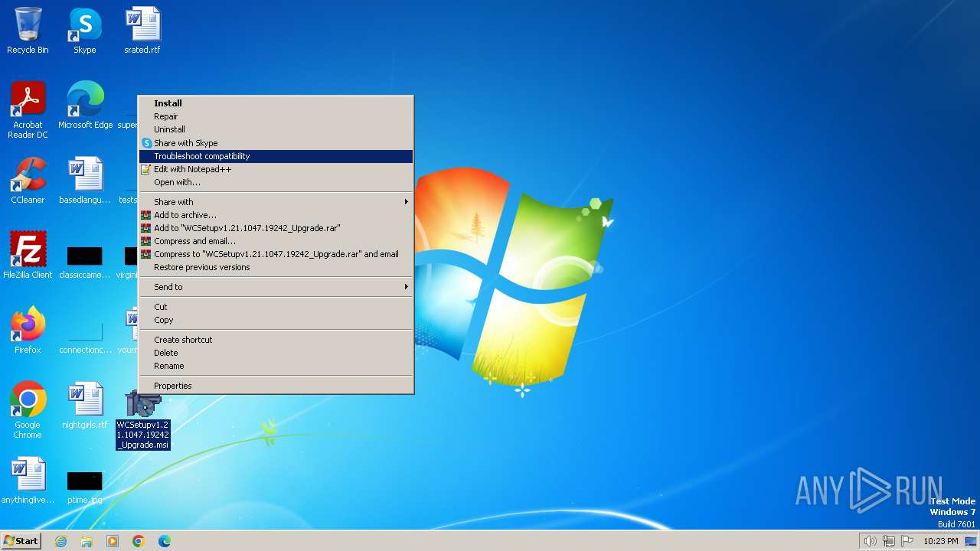Open network icon in system tray
This screenshot has width=980, height=551.
(x=889, y=541)
